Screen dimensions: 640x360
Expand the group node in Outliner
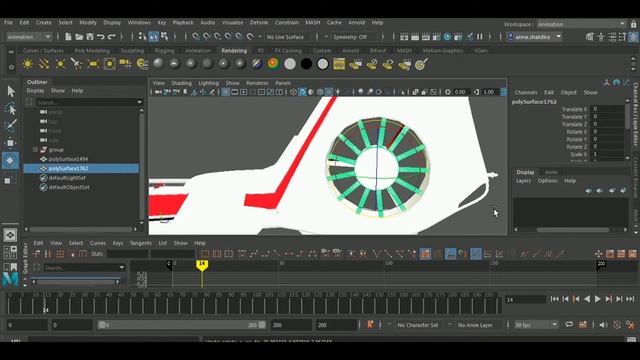click(x=36, y=150)
